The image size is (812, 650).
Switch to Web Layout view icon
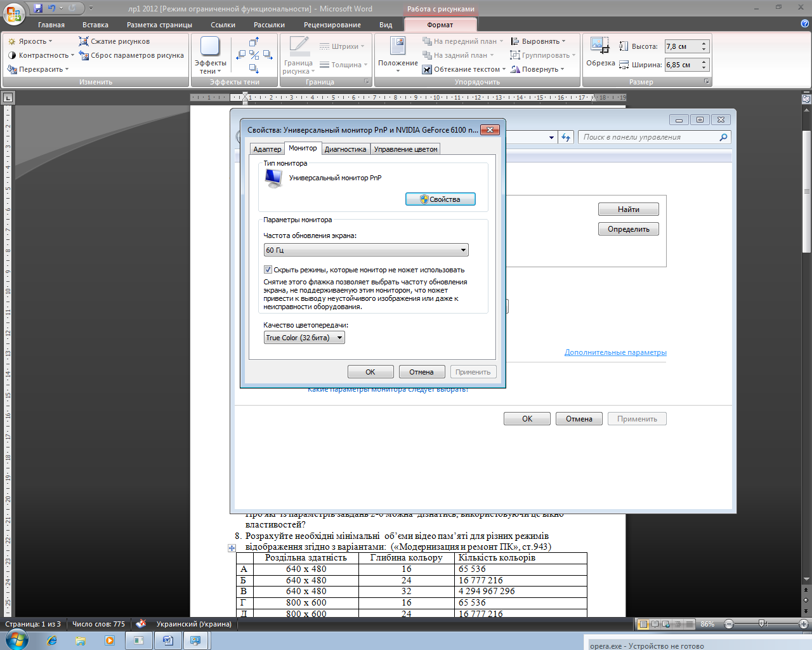(x=666, y=625)
